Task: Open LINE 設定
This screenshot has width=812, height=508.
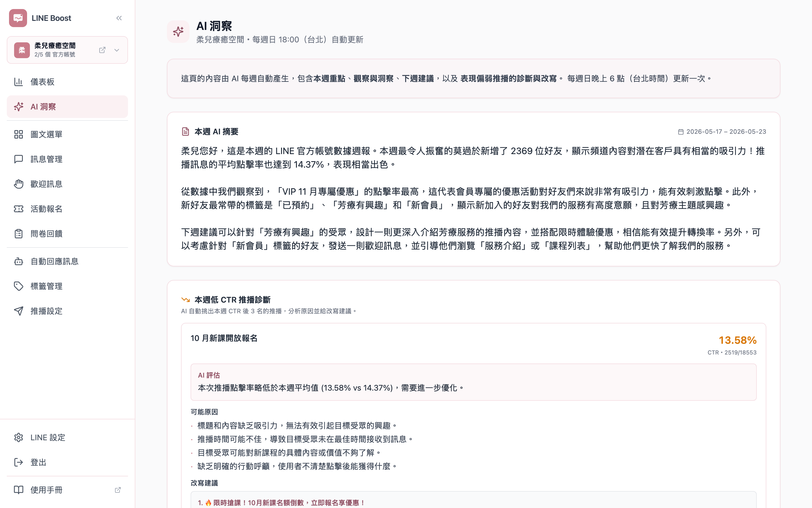Action: pos(67,437)
